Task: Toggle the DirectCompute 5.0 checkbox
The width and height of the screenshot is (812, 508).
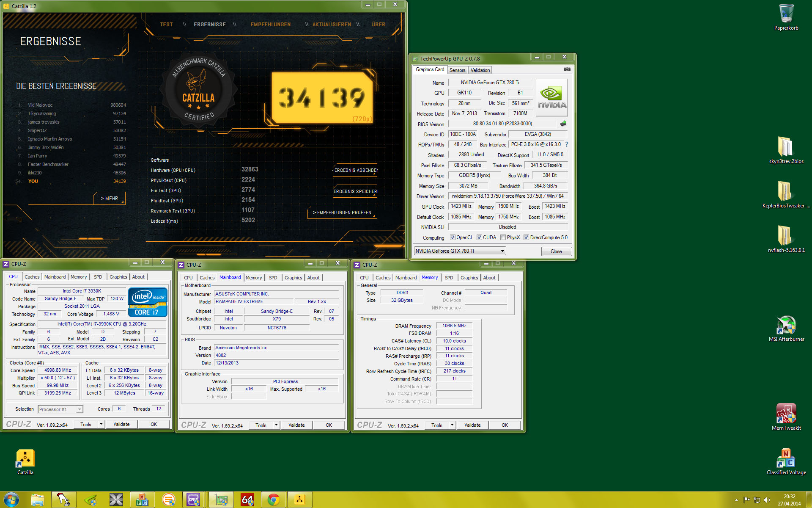Action: [x=526, y=237]
